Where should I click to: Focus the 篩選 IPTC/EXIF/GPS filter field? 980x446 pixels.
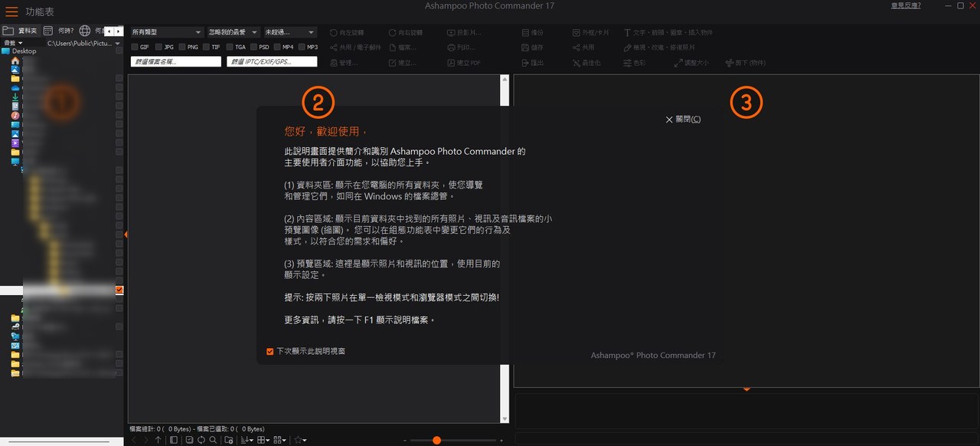point(272,61)
